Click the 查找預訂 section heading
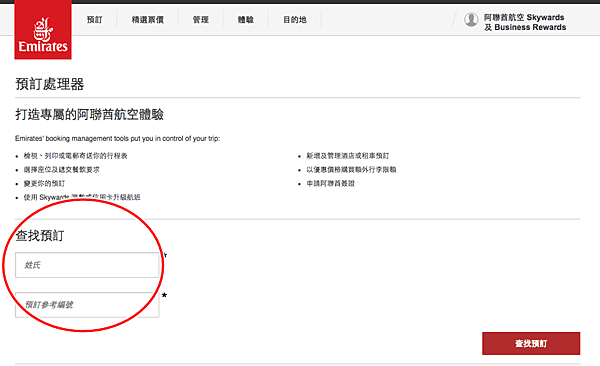Image resolution: width=600 pixels, height=366 pixels. (x=40, y=235)
